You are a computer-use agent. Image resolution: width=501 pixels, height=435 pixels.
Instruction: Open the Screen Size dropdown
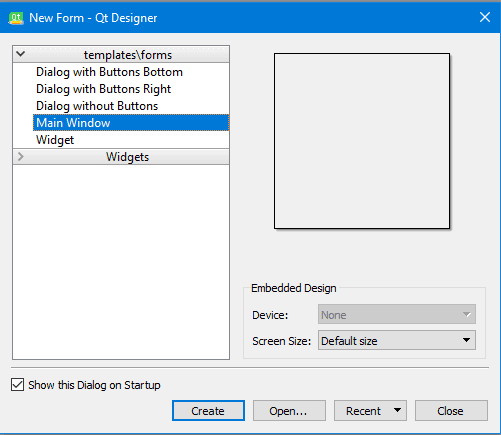coord(397,340)
